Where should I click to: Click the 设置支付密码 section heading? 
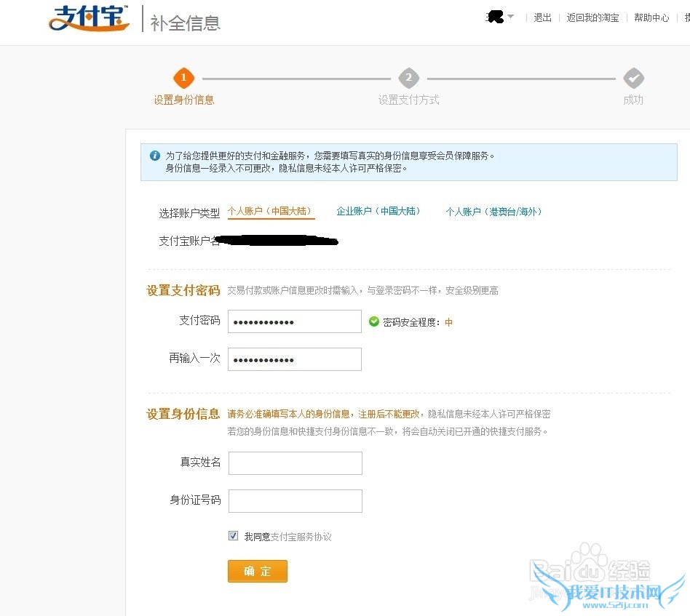click(183, 291)
